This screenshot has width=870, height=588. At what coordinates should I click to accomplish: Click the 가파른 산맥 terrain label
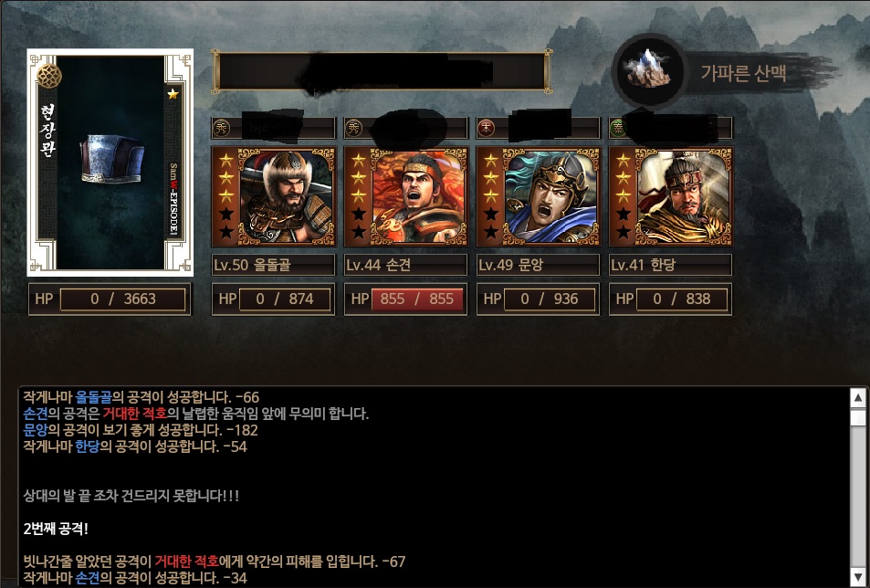click(x=743, y=73)
